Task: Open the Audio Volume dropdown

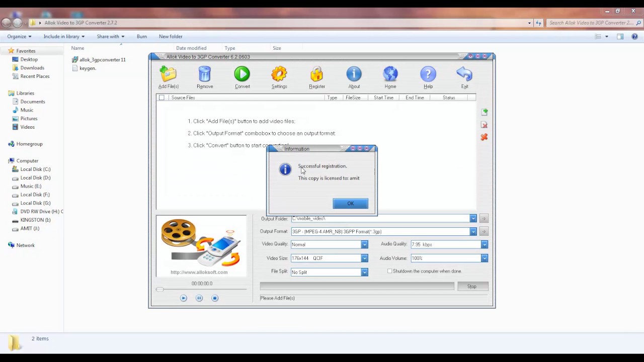Action: (484, 258)
